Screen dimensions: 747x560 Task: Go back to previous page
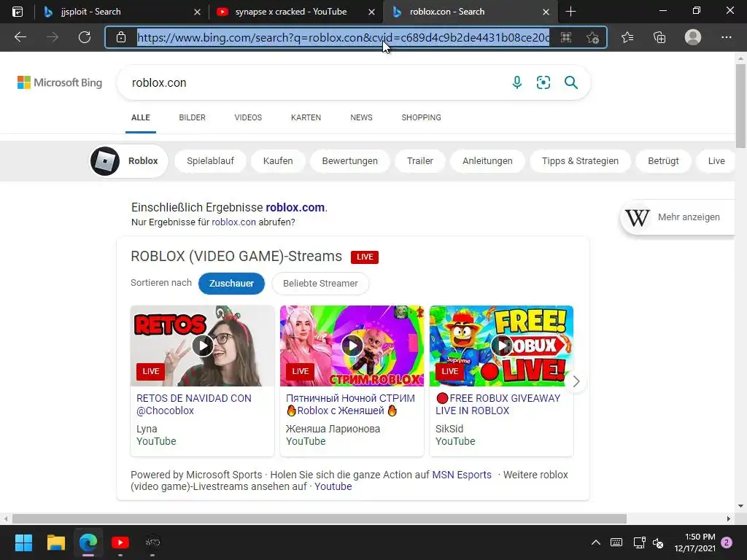click(x=20, y=37)
